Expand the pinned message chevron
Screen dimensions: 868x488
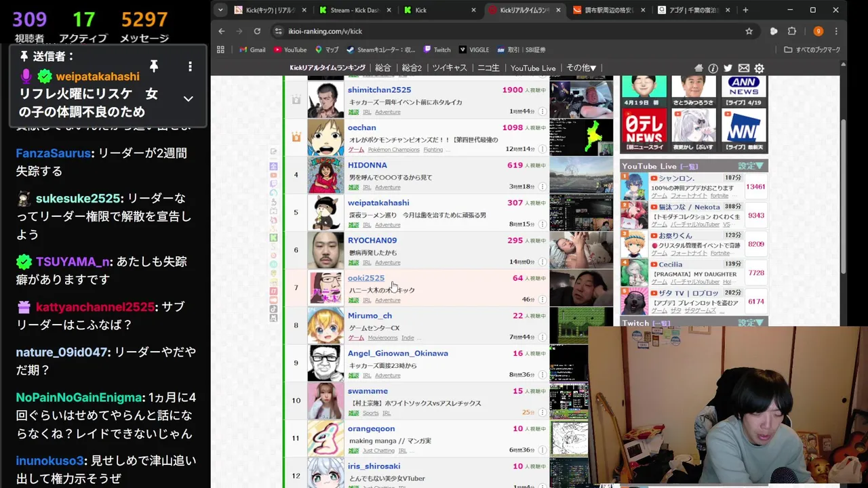coord(188,99)
